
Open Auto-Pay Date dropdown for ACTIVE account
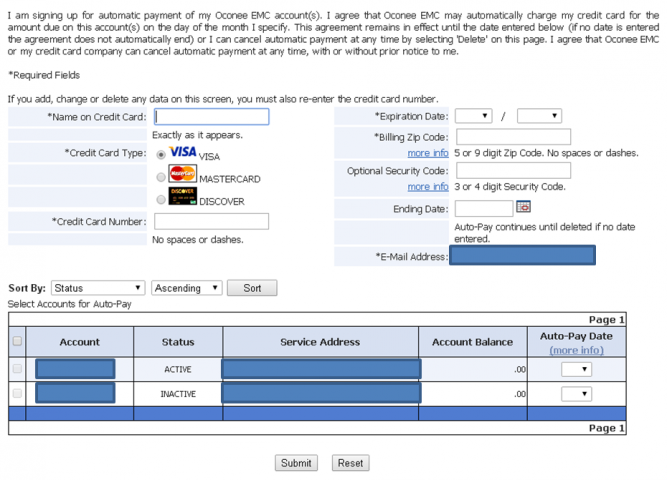pos(576,369)
